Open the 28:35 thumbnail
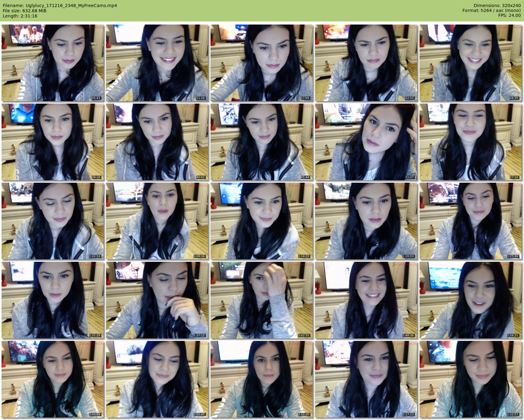Screen dimensions: 524x420 (x=471, y=63)
